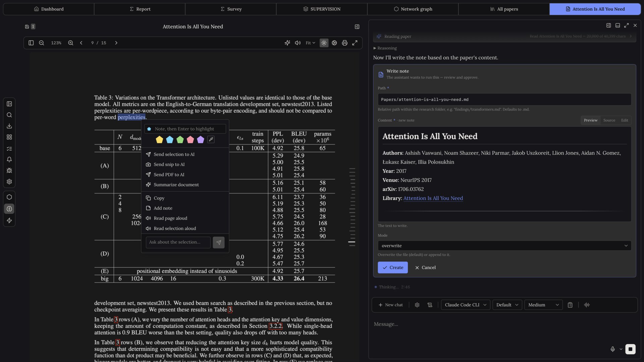Zoom out of the PDF

[x=42, y=43]
